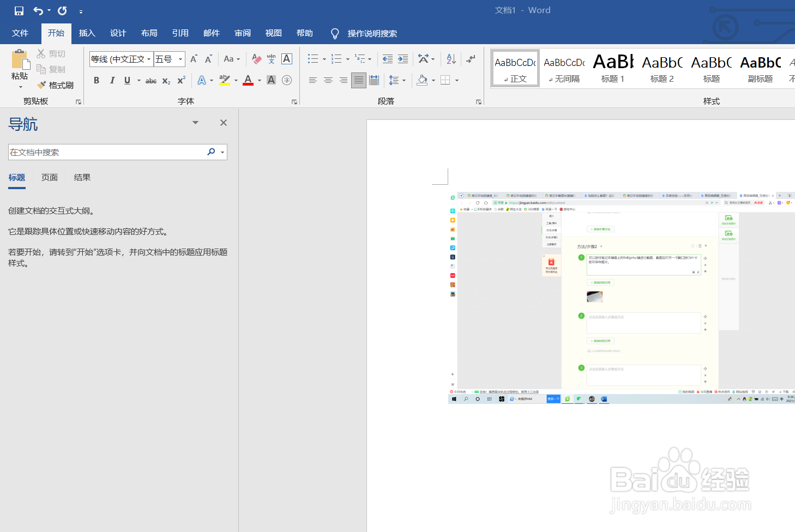
Task: Switch to the 引用 ribbon tab
Action: point(180,33)
